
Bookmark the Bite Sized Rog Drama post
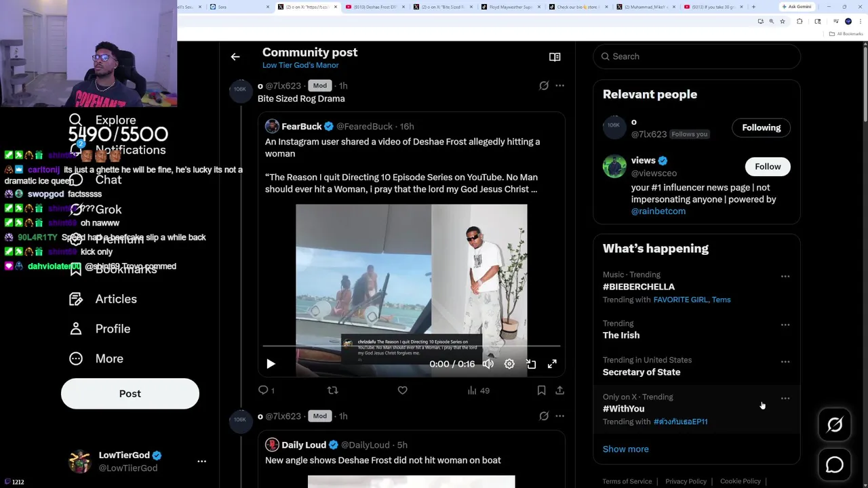pos(541,390)
